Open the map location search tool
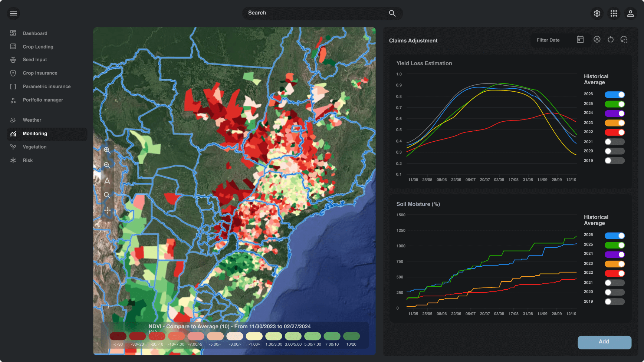The height and width of the screenshot is (362, 644). [x=107, y=195]
